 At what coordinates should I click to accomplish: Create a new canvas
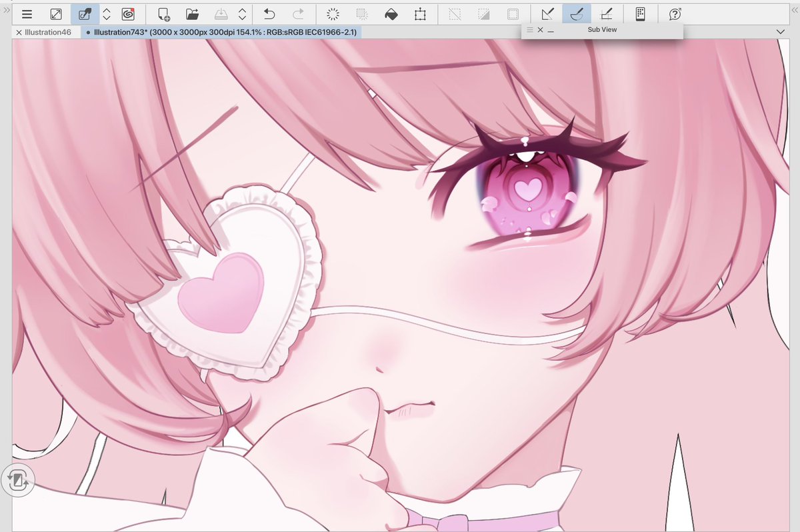tap(165, 13)
